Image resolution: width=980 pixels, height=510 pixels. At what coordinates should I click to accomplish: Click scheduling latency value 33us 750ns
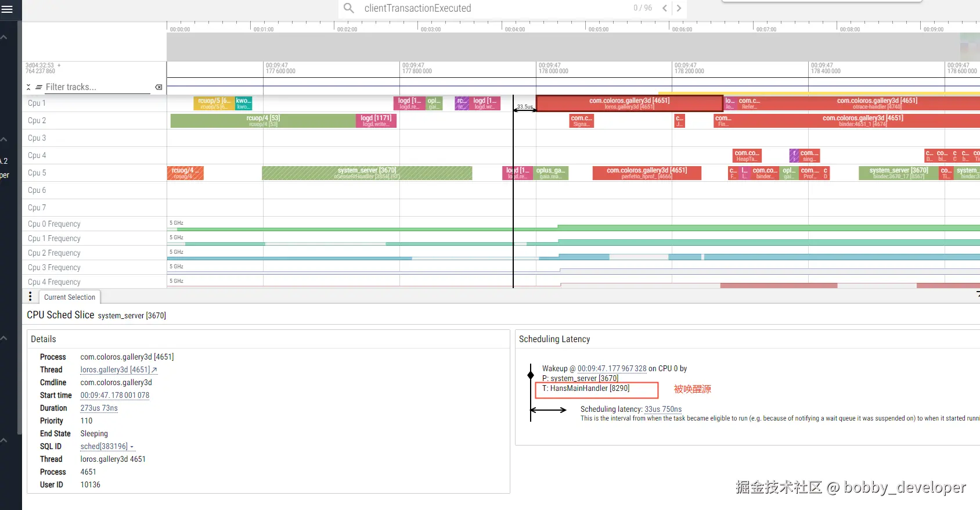tap(663, 409)
